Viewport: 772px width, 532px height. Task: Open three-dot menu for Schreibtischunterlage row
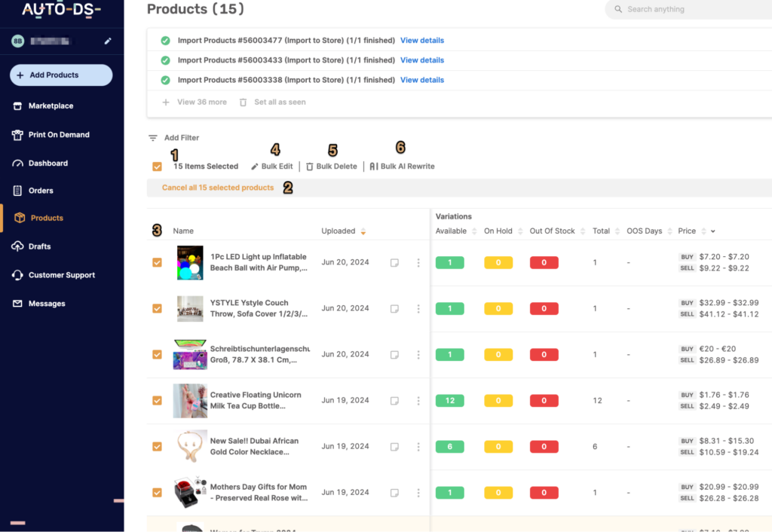pos(418,355)
